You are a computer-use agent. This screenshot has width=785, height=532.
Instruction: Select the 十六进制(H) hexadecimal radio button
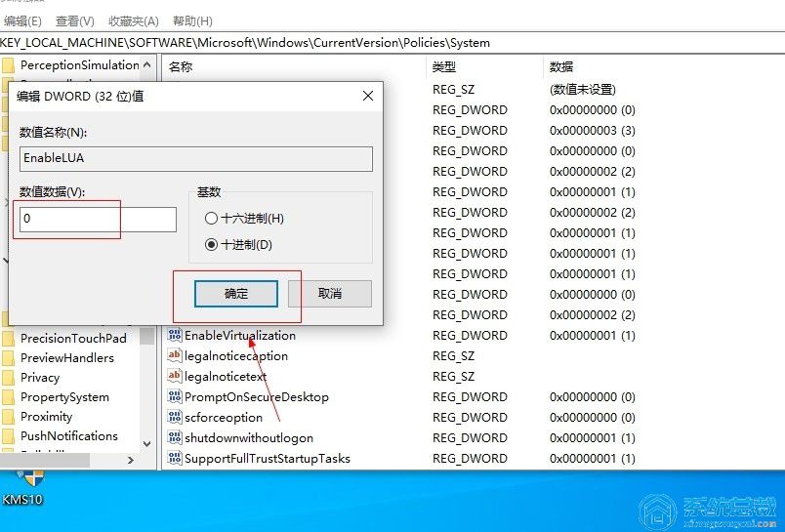[211, 219]
